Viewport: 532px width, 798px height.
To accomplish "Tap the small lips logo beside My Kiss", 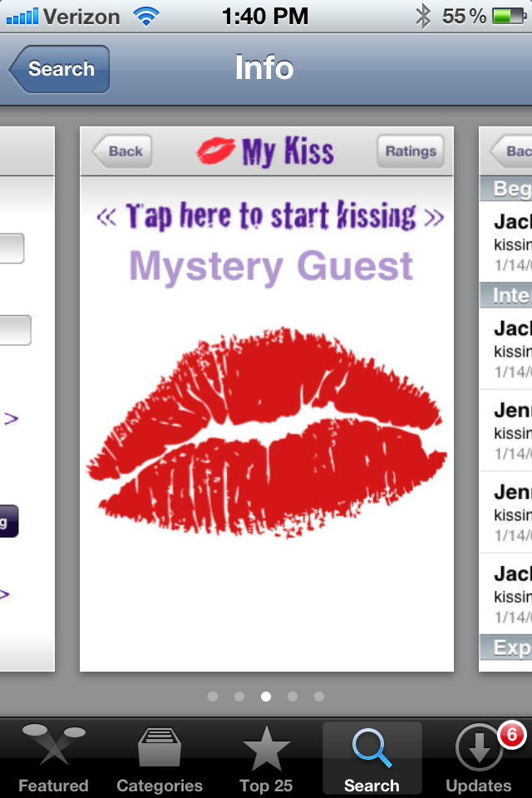I will tap(215, 150).
